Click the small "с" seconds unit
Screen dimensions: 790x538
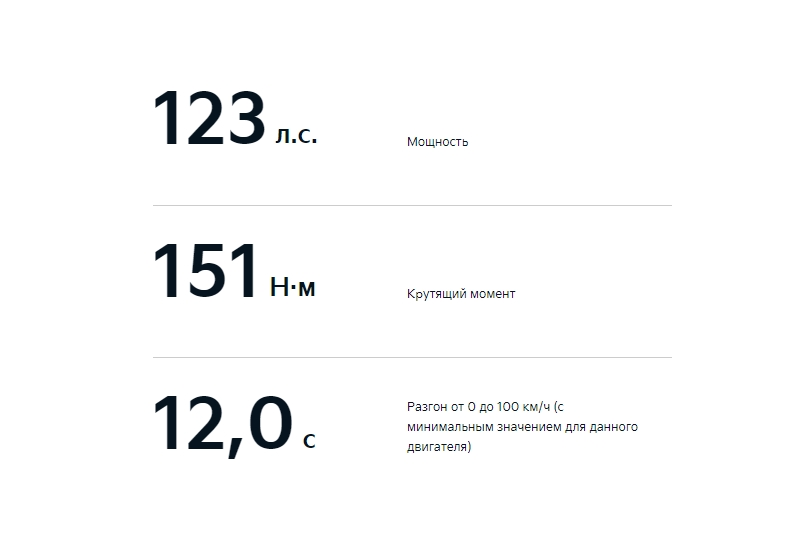(x=309, y=441)
